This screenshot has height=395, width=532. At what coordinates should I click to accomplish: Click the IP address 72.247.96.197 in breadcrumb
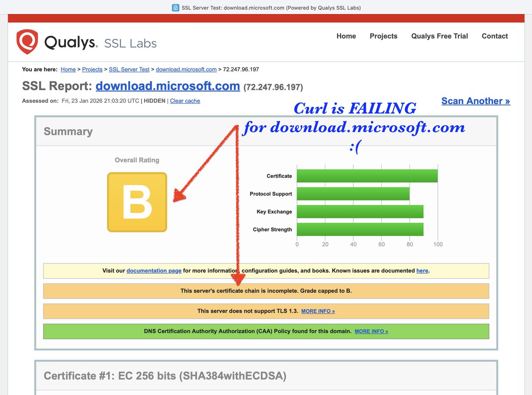tap(241, 70)
